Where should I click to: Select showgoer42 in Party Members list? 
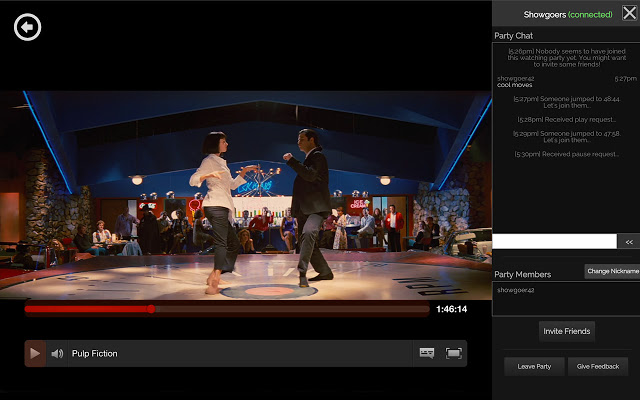(516, 290)
